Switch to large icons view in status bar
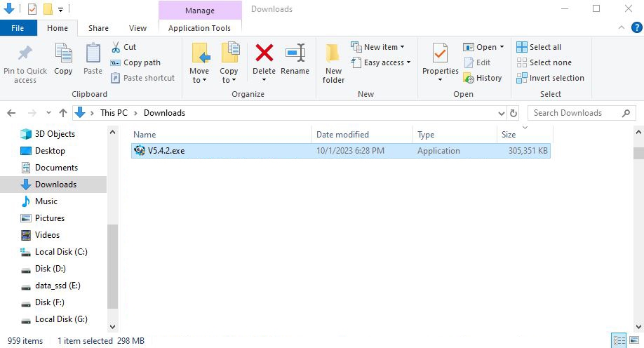Viewport: 644px width, 348px height. click(633, 341)
